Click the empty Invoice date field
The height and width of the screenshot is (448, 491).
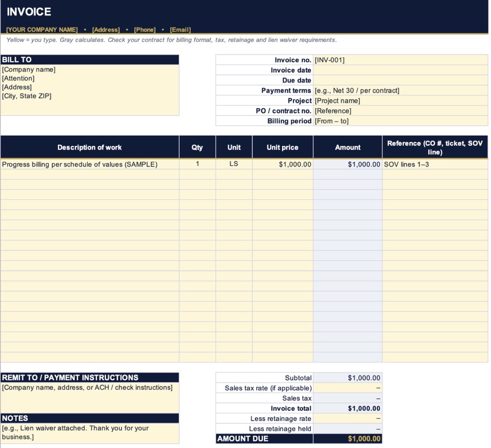(401, 70)
